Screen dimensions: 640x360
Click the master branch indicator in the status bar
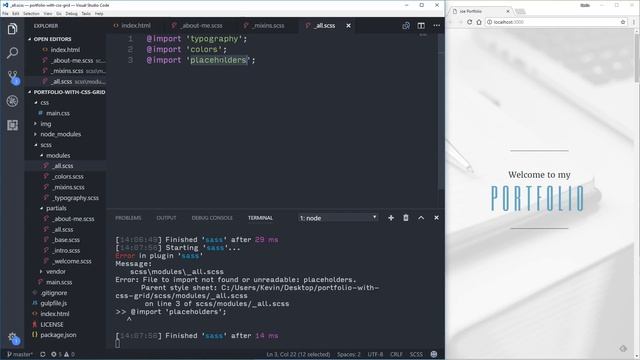(20, 354)
